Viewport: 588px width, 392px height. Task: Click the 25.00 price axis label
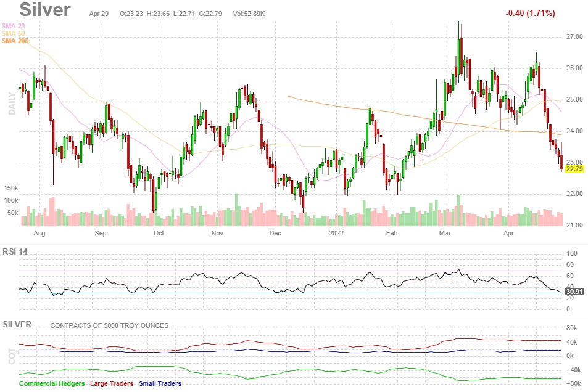click(574, 100)
